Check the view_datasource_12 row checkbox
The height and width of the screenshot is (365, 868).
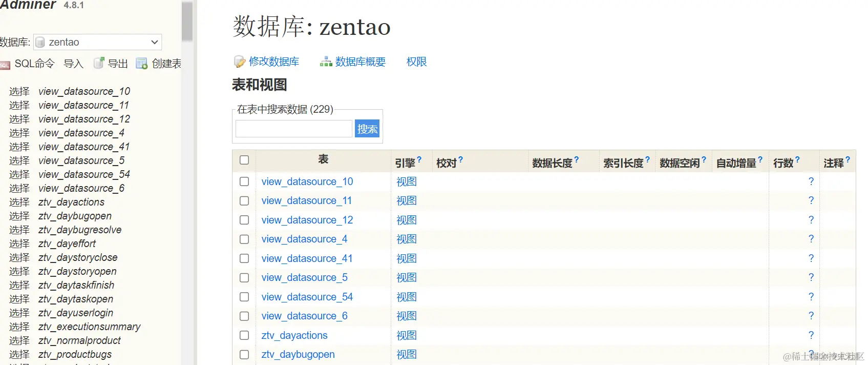point(244,220)
